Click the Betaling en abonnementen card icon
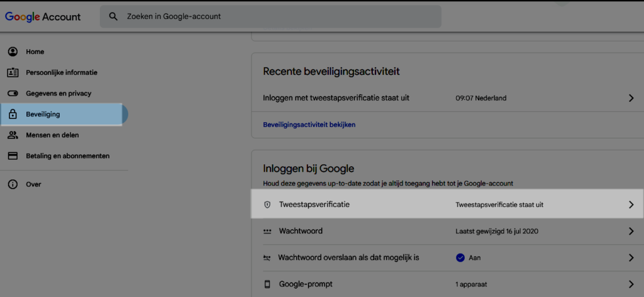 coord(13,156)
